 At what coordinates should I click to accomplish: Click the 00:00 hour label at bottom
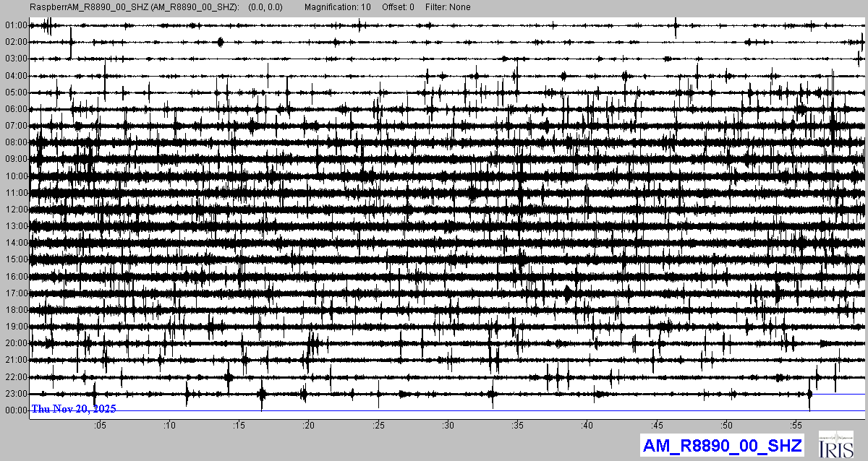click(x=16, y=410)
